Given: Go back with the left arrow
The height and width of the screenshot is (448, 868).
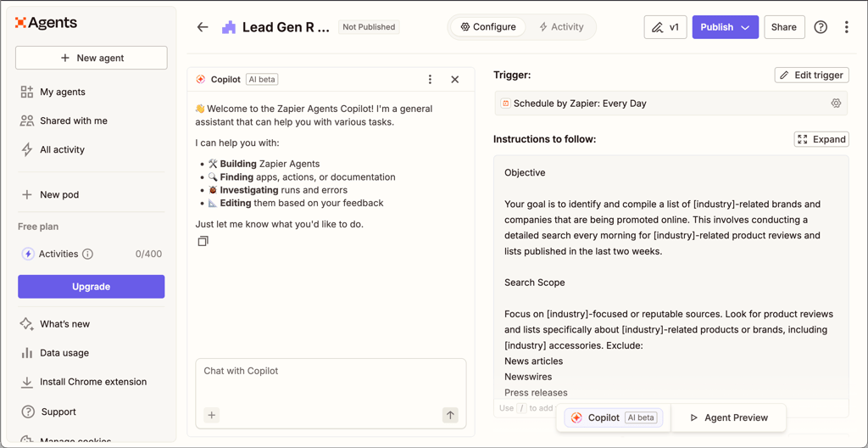Looking at the screenshot, I should [203, 27].
